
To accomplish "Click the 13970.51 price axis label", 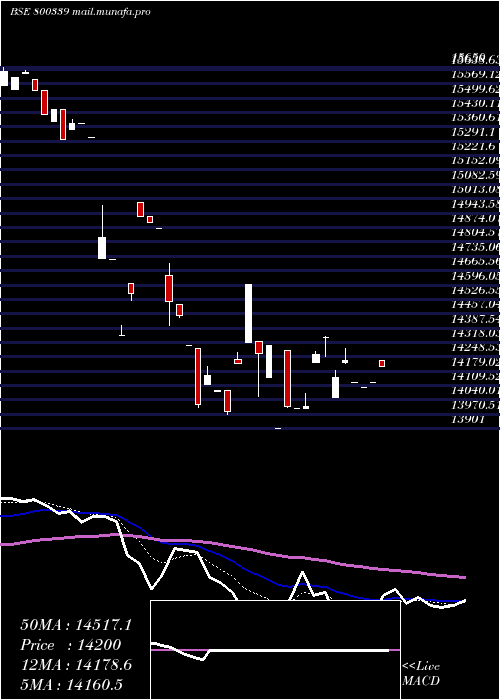I will pos(475,404).
